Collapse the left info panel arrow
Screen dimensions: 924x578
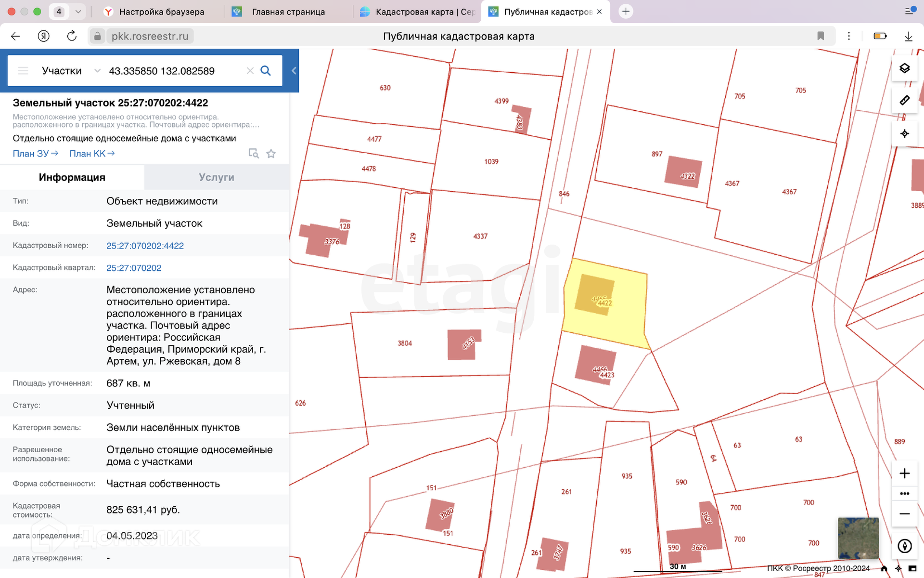[x=294, y=71]
